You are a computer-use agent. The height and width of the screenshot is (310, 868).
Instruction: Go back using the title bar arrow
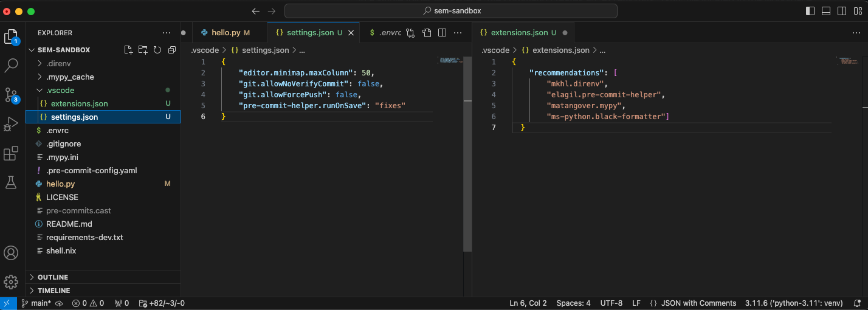[x=256, y=11]
